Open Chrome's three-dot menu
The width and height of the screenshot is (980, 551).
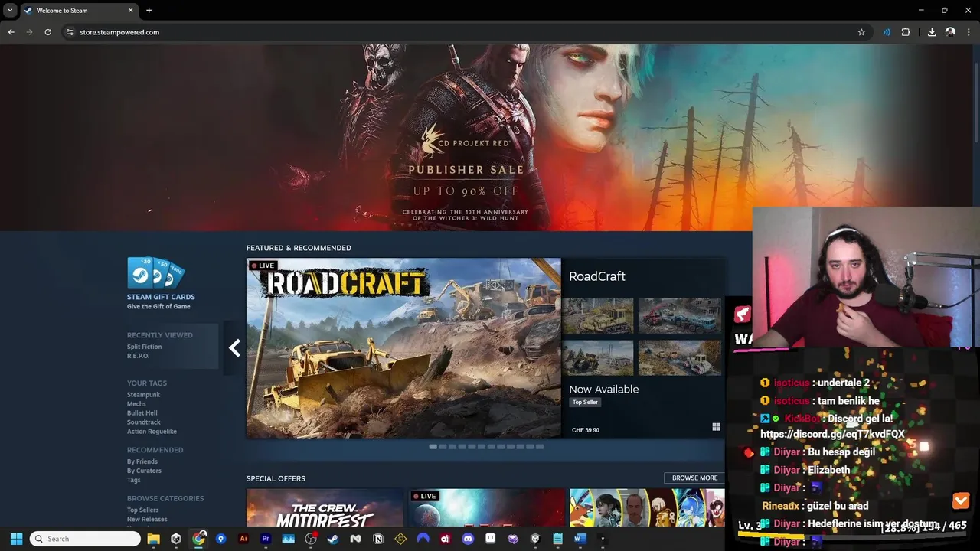(969, 32)
